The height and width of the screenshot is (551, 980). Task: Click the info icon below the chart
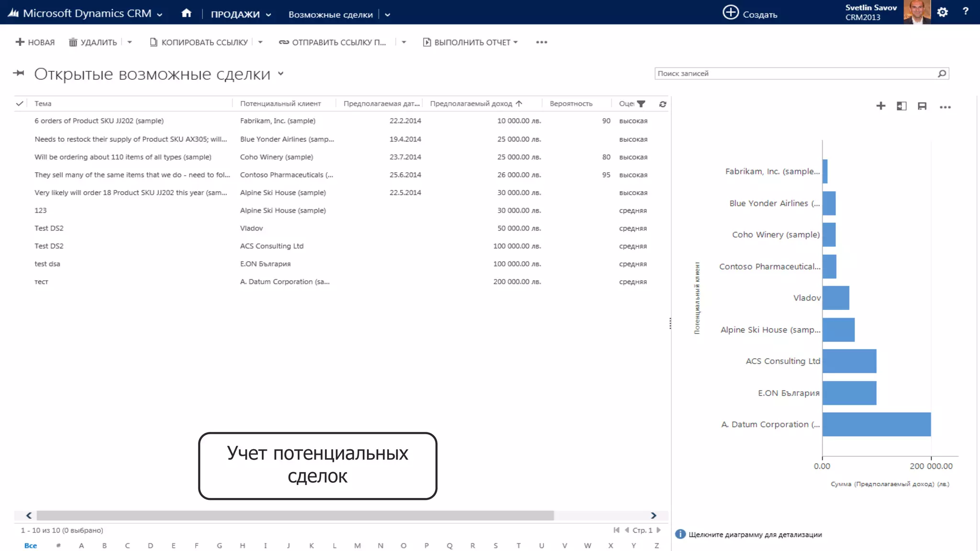click(680, 534)
